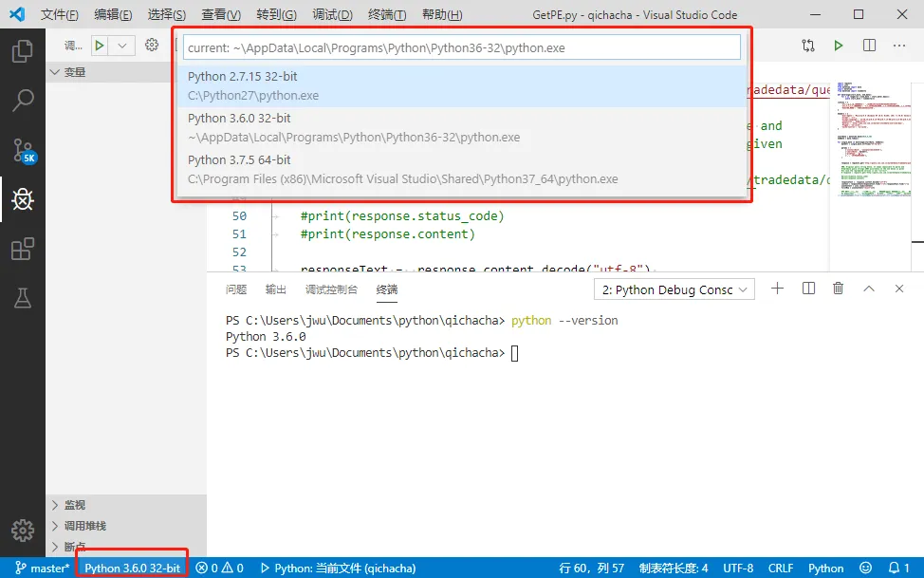The image size is (924, 578).
Task: Open the Manage gear at activity bar bottom
Action: pos(23,531)
